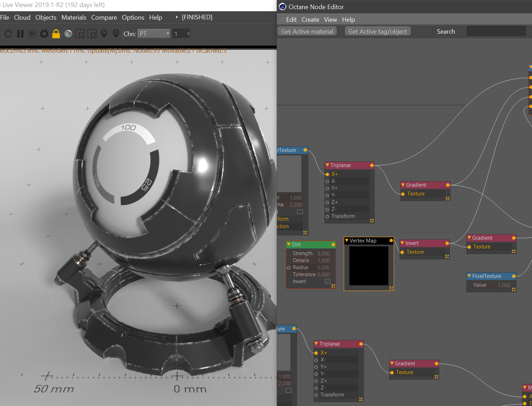Click the Dirt Strength value 5.000
This screenshot has height=406, width=532.
[323, 254]
